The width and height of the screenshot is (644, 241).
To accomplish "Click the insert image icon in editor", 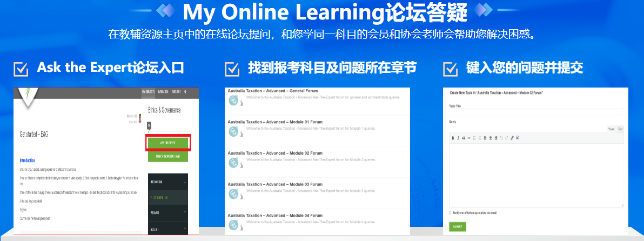I will 518,138.
